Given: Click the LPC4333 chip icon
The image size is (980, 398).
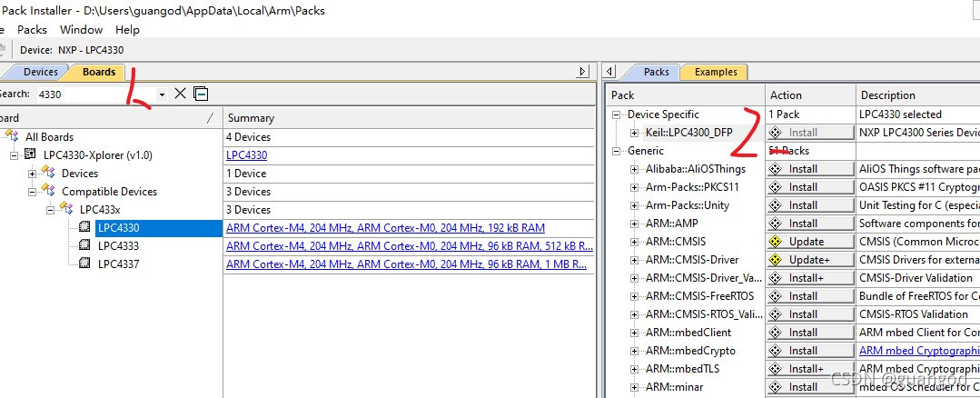Looking at the screenshot, I should pos(84,246).
